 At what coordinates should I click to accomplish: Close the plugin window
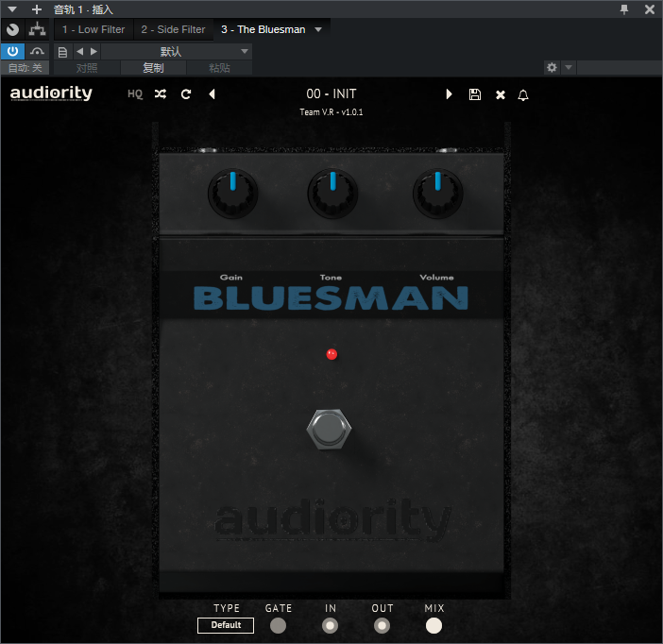pos(650,8)
